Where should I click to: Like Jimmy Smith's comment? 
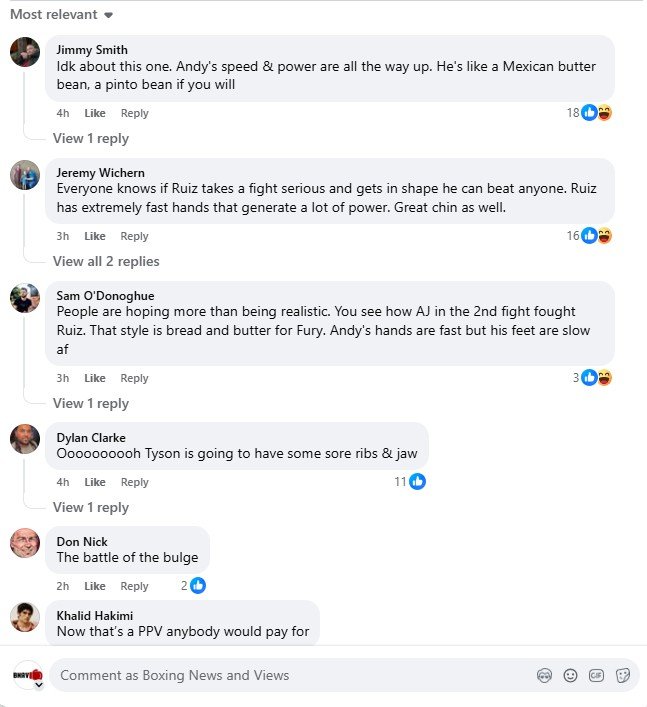[95, 114]
